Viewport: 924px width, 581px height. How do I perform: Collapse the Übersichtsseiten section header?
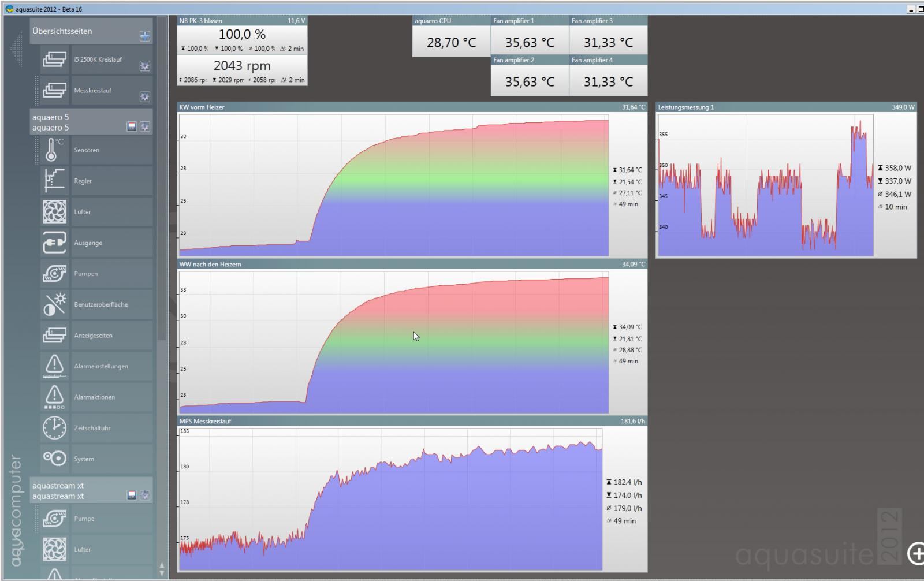(91, 31)
